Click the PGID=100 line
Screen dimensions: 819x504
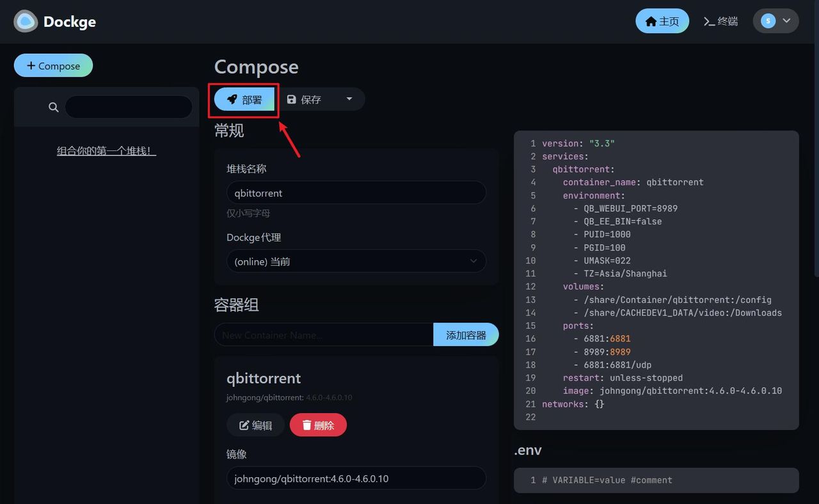tap(600, 248)
